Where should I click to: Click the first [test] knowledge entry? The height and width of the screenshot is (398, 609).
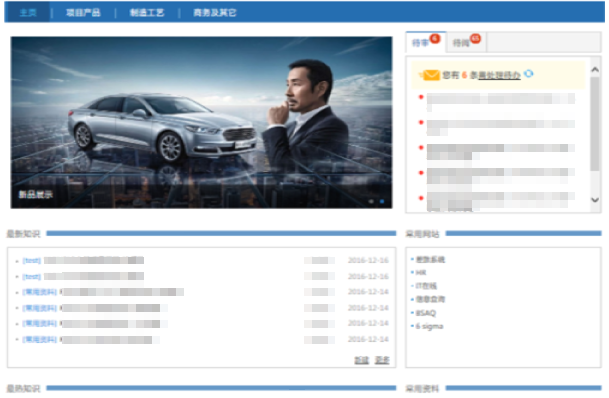pyautogui.click(x=84, y=260)
